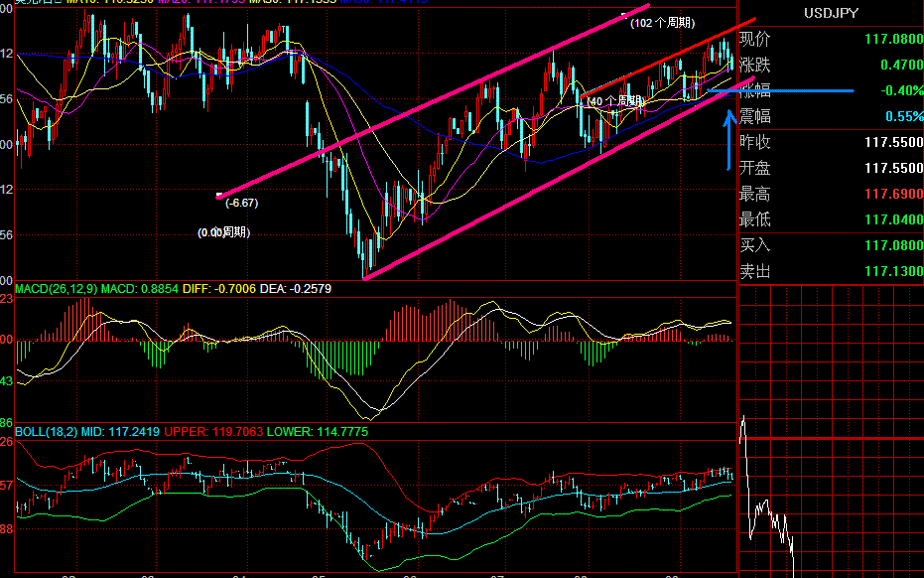
Task: Click the 最高 value 117.6900
Action: [x=894, y=194]
